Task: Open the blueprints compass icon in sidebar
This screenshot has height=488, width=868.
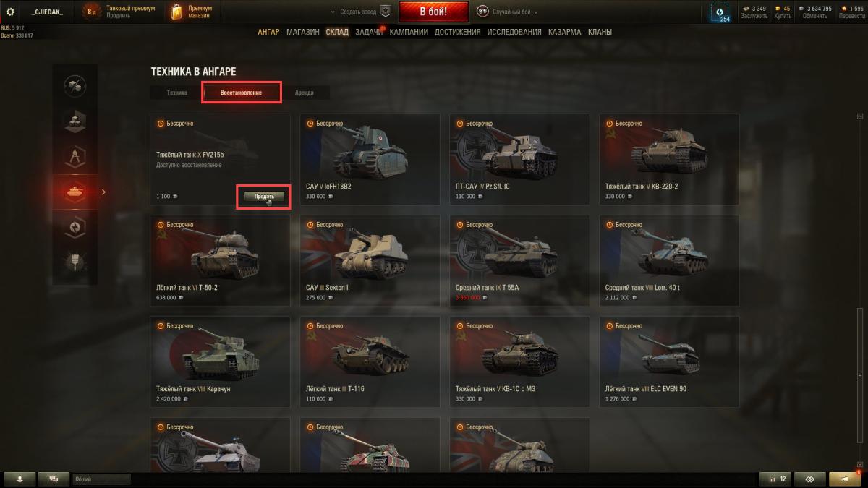Action: pyautogui.click(x=75, y=155)
